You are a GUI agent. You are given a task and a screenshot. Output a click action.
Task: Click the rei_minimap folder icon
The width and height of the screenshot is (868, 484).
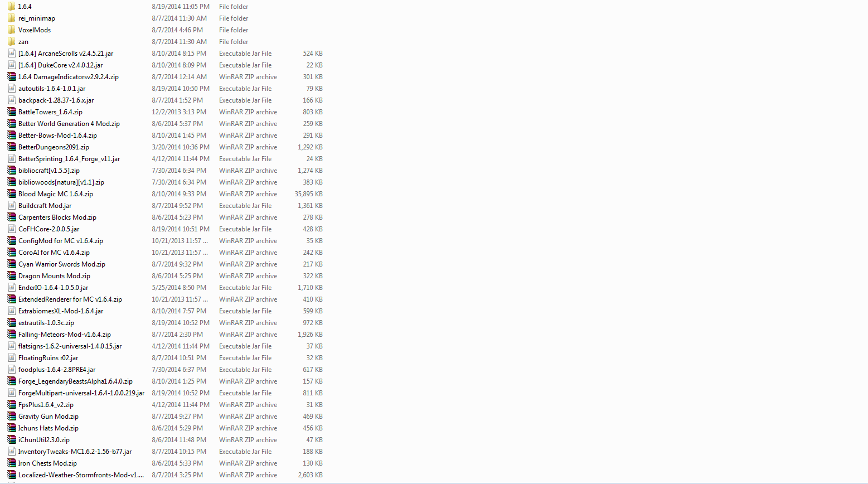(x=11, y=18)
